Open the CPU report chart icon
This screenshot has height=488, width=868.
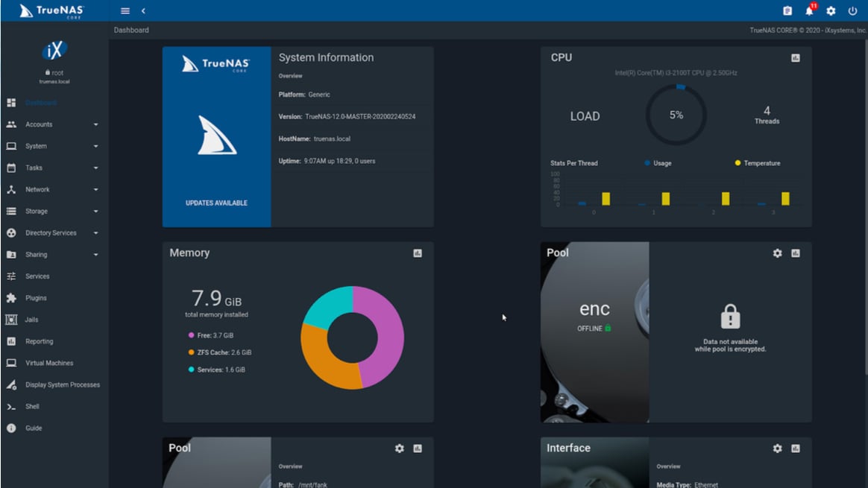tap(796, 57)
